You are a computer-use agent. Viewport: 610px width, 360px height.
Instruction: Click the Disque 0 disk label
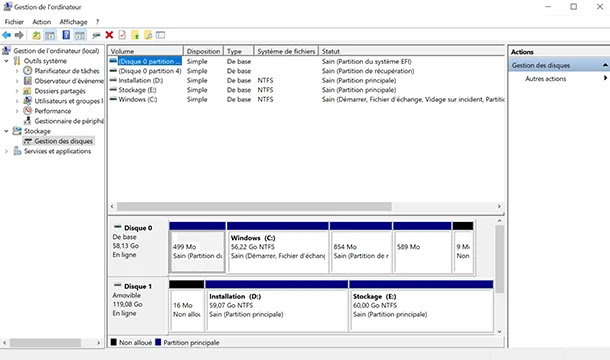pos(138,228)
